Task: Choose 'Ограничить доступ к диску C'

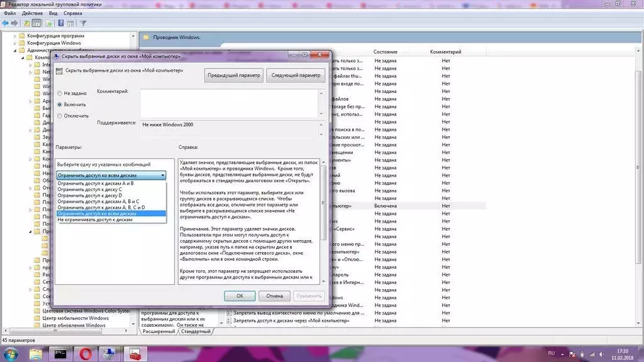Action: click(x=111, y=189)
